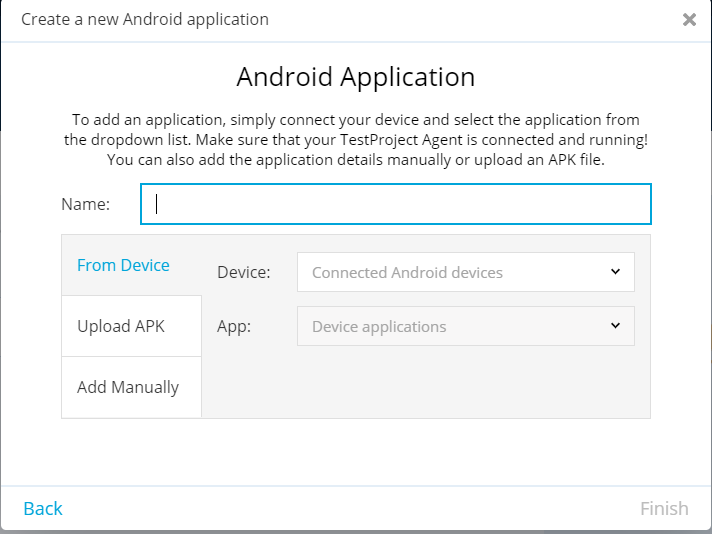Switch to the Upload APK tab
Viewport: 712px width, 534px height.
coord(131,326)
